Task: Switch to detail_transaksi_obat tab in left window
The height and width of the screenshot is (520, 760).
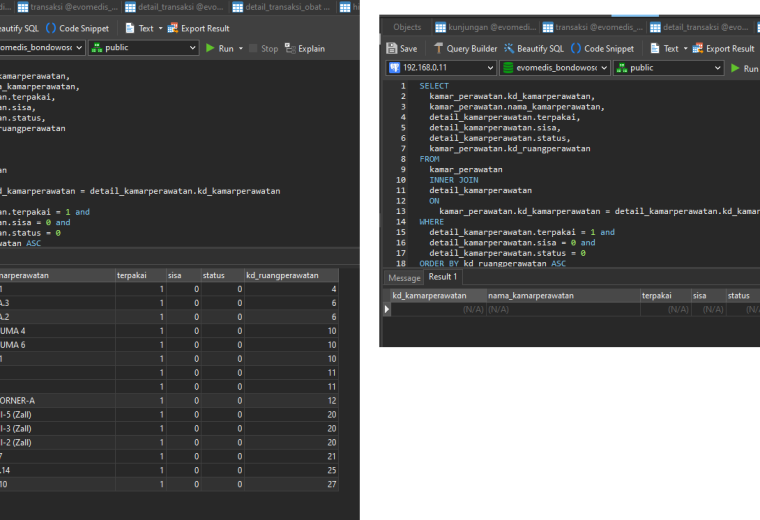Action: 283,7
